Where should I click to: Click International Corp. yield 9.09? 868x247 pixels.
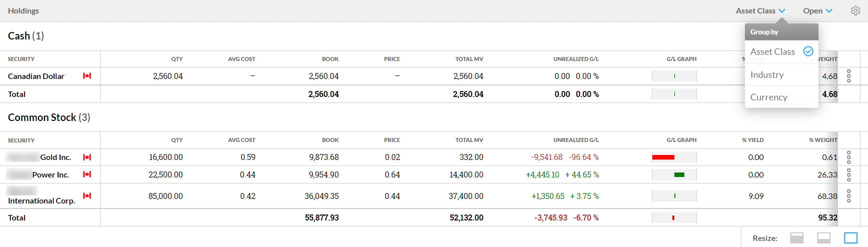click(x=756, y=196)
